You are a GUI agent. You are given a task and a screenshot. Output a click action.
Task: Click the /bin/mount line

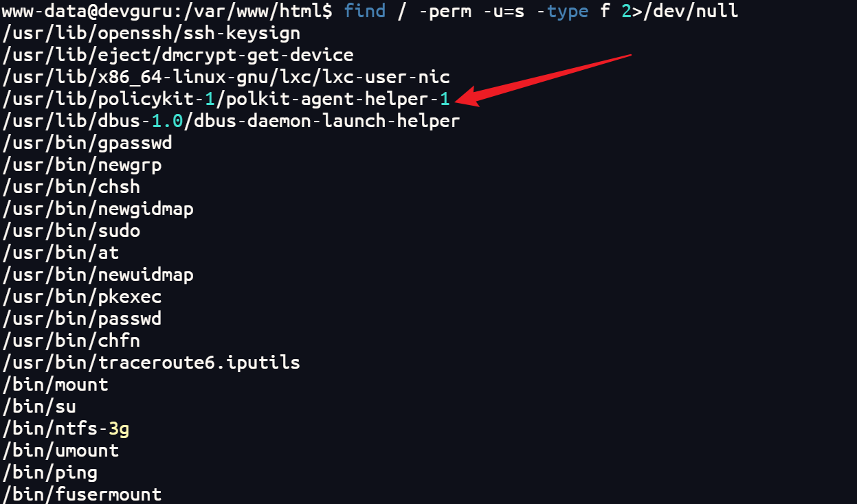(56, 385)
